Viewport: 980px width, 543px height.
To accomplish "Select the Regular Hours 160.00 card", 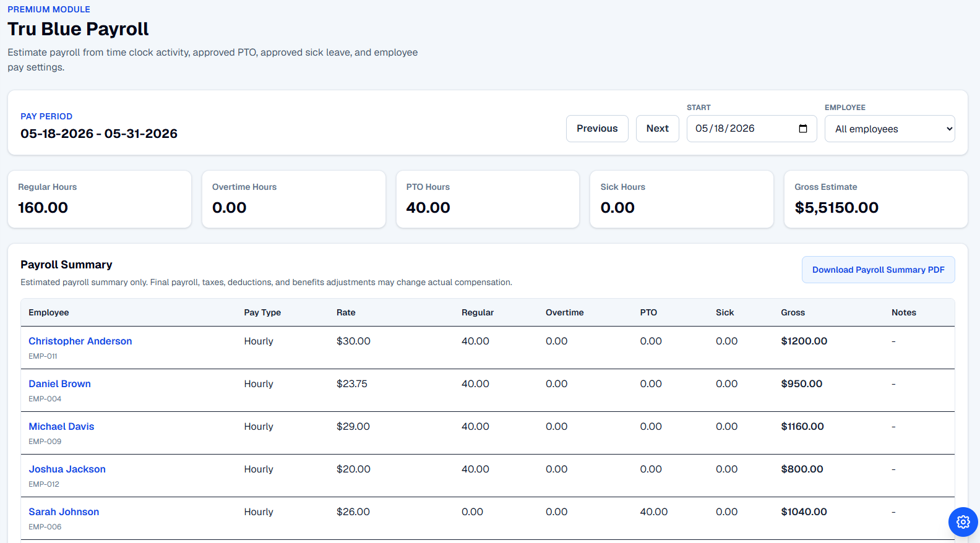I will (x=100, y=199).
